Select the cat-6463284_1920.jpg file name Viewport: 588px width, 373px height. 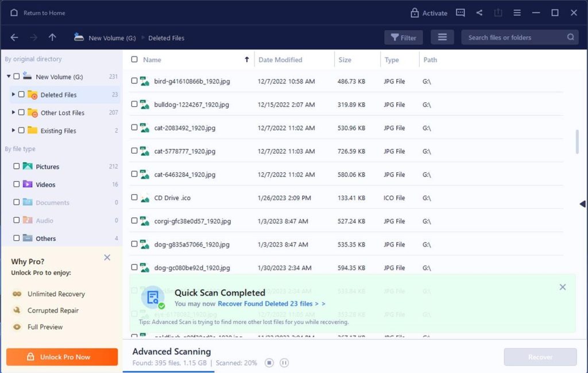tap(184, 175)
